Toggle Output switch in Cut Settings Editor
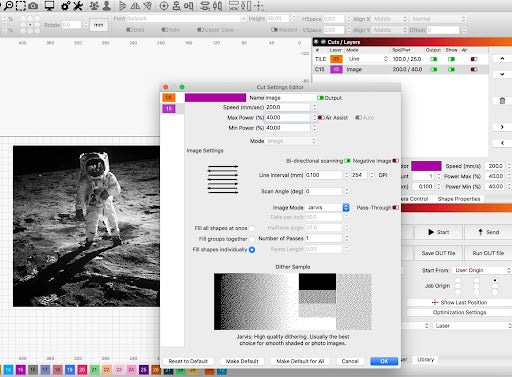The image size is (512, 377). point(320,98)
